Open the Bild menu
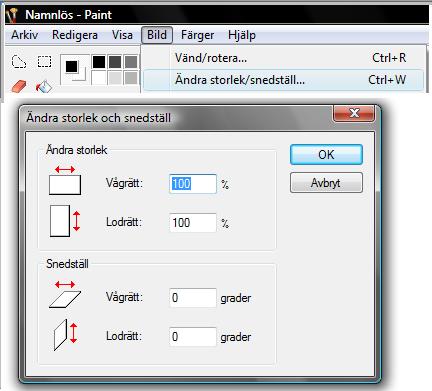 click(x=157, y=35)
